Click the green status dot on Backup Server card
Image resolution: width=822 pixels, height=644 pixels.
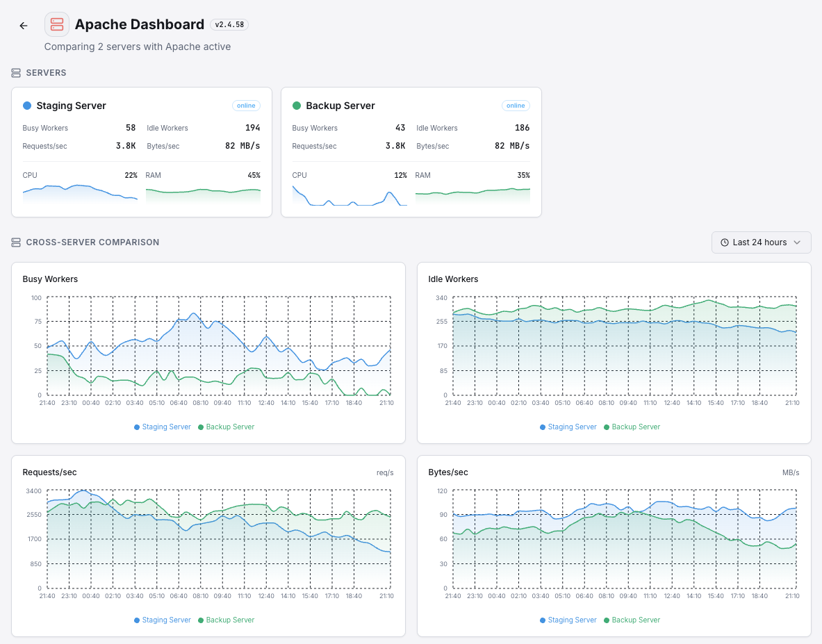[x=297, y=106]
